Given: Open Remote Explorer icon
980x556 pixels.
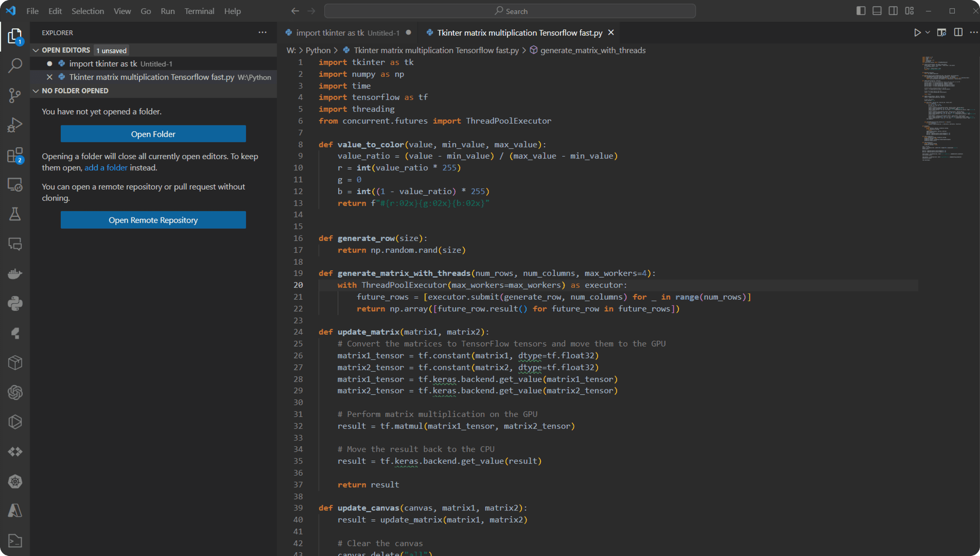Looking at the screenshot, I should (x=15, y=185).
